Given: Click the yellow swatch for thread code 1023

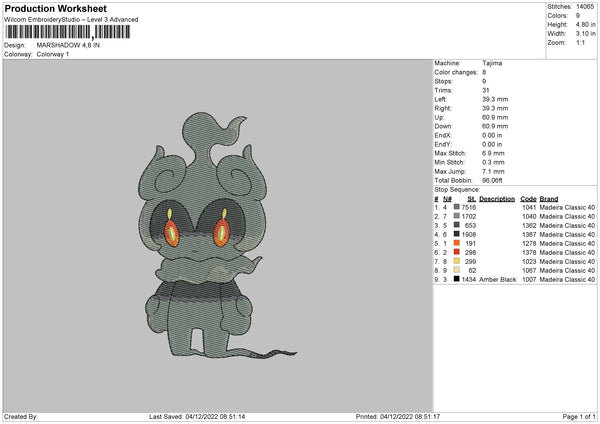Looking at the screenshot, I should [x=456, y=261].
